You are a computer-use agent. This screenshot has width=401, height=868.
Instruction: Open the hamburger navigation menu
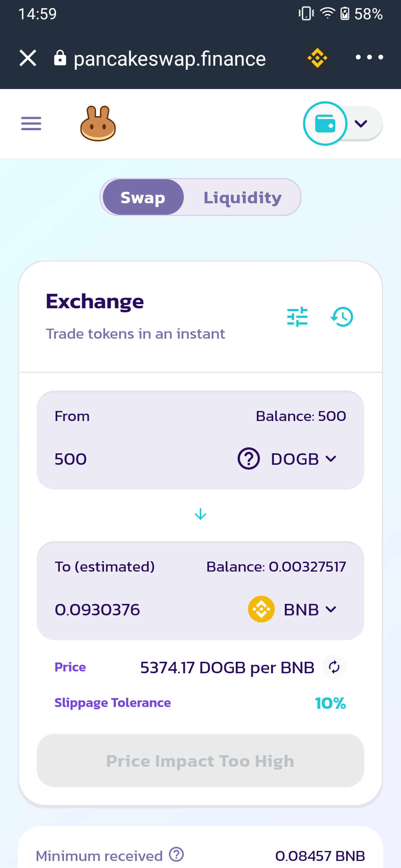pos(31,124)
